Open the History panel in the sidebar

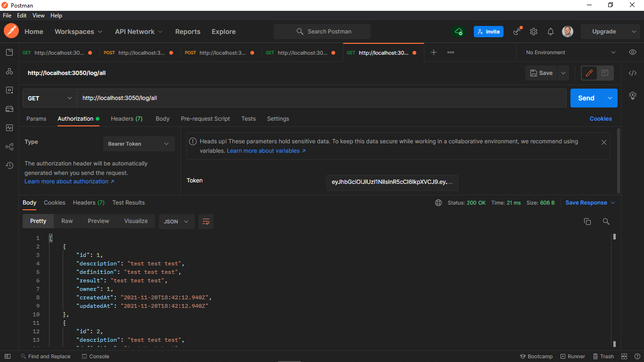[x=9, y=165]
